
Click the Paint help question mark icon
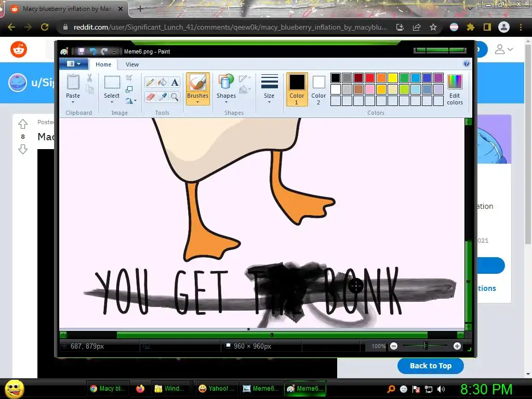pos(467,63)
